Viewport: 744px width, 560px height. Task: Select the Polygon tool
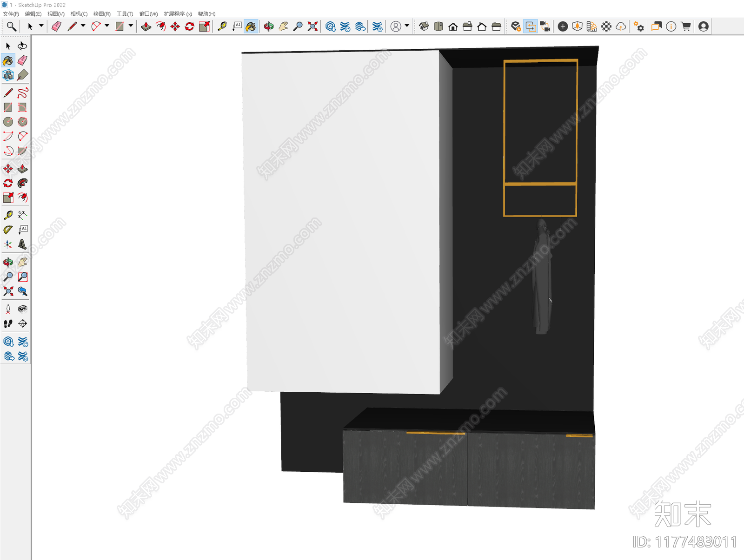tap(22, 122)
